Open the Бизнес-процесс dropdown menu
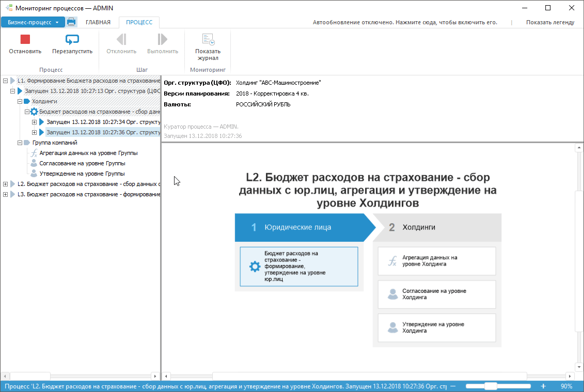The height and width of the screenshot is (392, 584). click(x=33, y=22)
